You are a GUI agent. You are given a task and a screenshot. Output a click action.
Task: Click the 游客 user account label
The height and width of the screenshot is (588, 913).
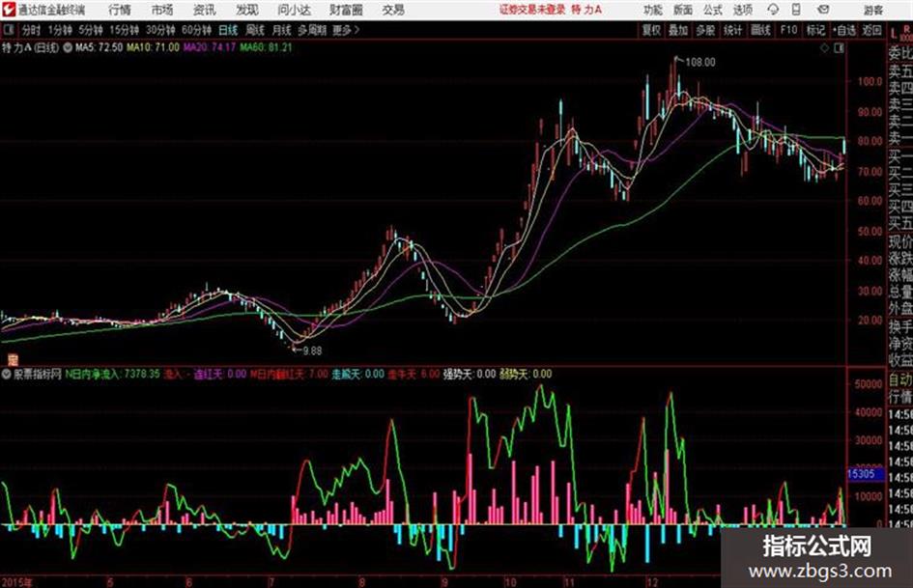pyautogui.click(x=872, y=10)
